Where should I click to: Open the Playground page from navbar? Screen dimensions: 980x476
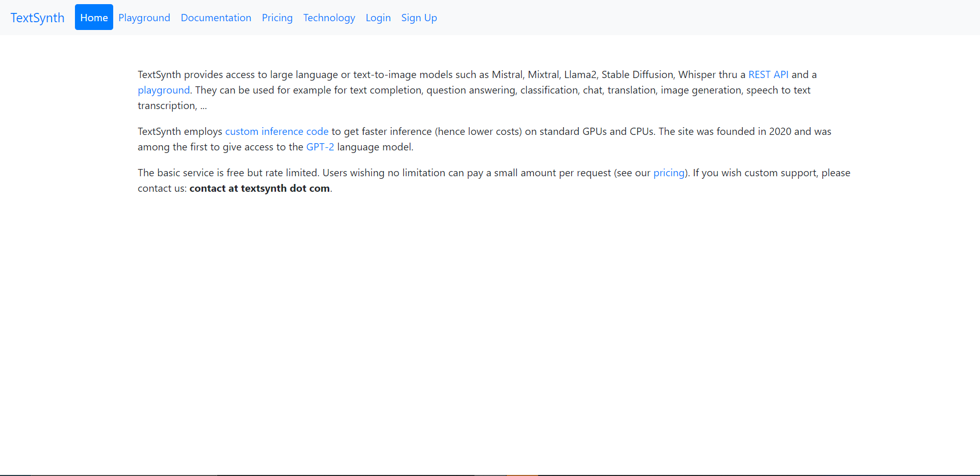coord(144,18)
